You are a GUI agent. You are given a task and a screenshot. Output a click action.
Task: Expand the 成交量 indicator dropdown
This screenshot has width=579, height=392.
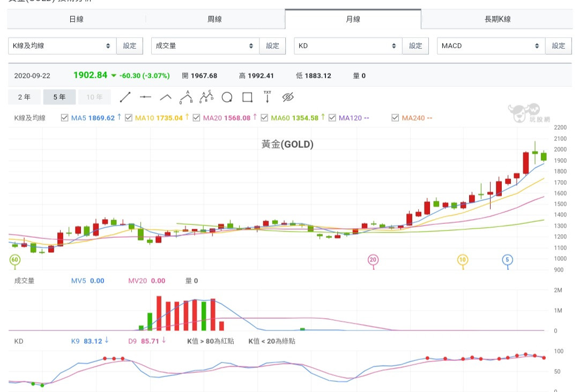[x=205, y=46]
